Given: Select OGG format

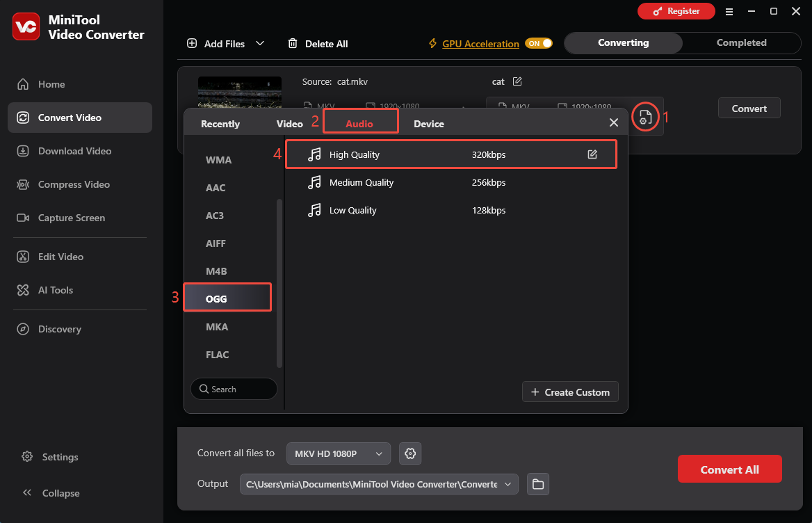Looking at the screenshot, I should 227,297.
